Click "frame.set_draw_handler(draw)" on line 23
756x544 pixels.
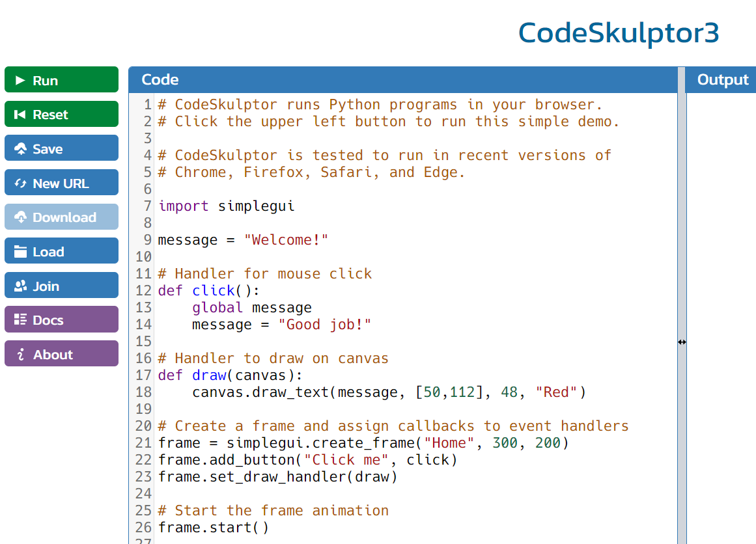coord(277,476)
